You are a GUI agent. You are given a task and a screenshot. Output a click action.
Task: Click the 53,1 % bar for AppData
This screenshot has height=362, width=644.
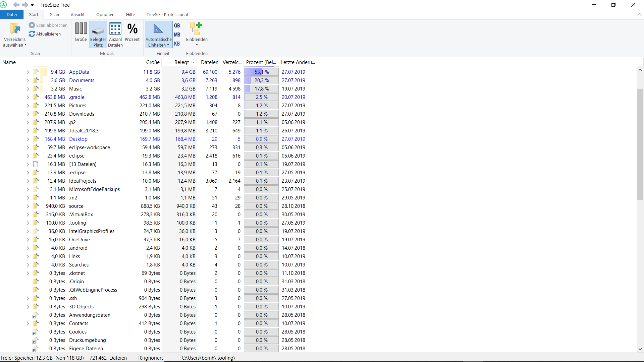pyautogui.click(x=261, y=72)
